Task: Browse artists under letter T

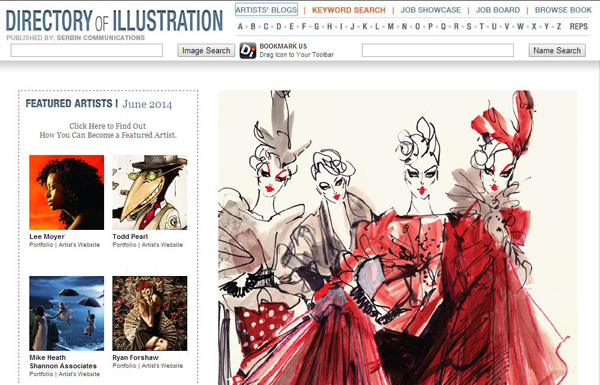Action: pyautogui.click(x=481, y=26)
